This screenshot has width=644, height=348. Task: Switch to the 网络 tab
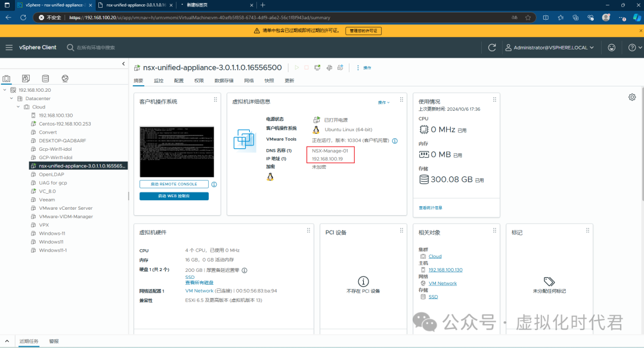coord(249,81)
